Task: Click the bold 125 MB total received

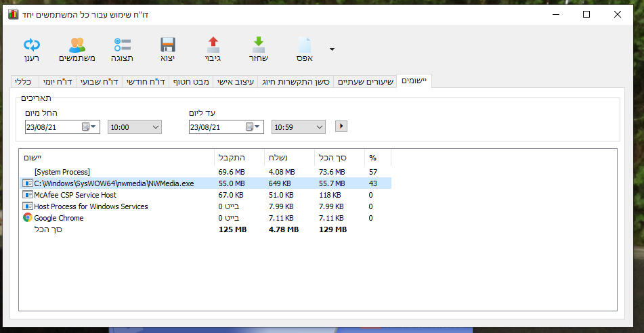Action: click(232, 230)
